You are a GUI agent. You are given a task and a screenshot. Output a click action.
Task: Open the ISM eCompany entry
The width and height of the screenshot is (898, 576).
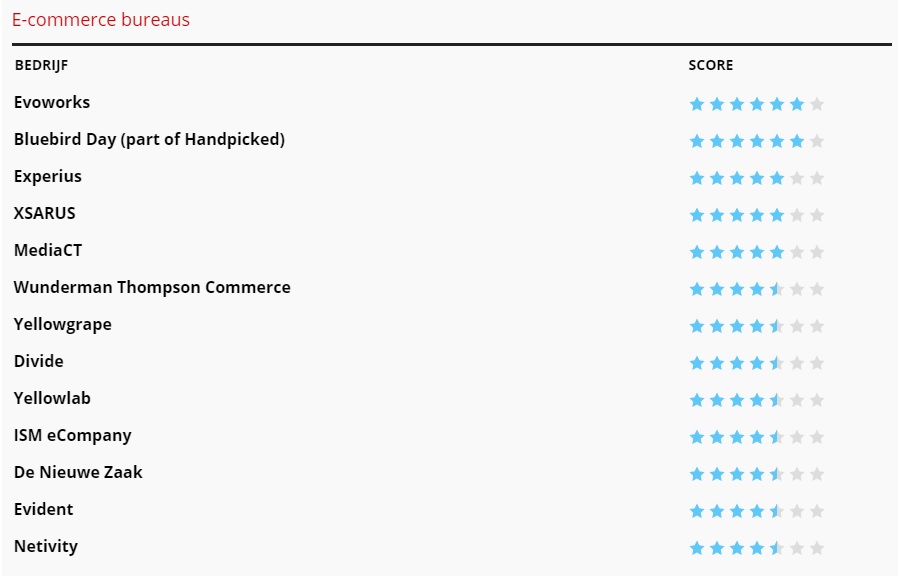[x=73, y=436]
